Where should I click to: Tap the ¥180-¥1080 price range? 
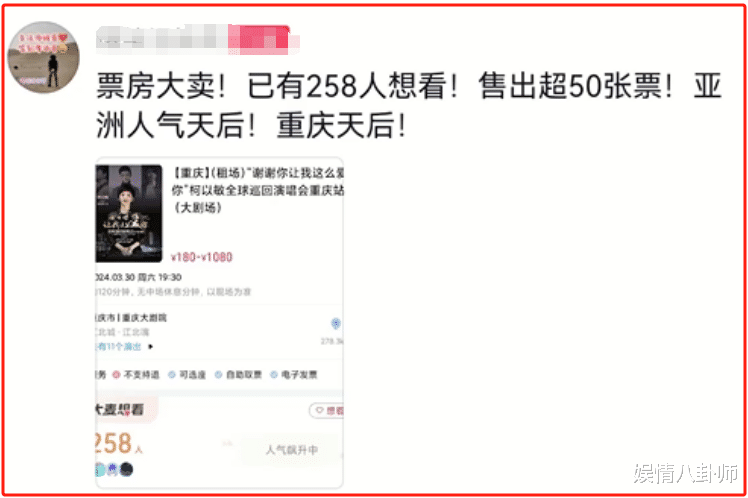coord(202,257)
